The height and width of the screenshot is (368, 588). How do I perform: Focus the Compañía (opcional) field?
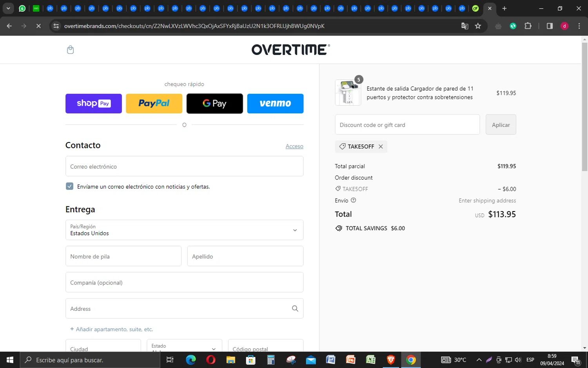point(184,282)
